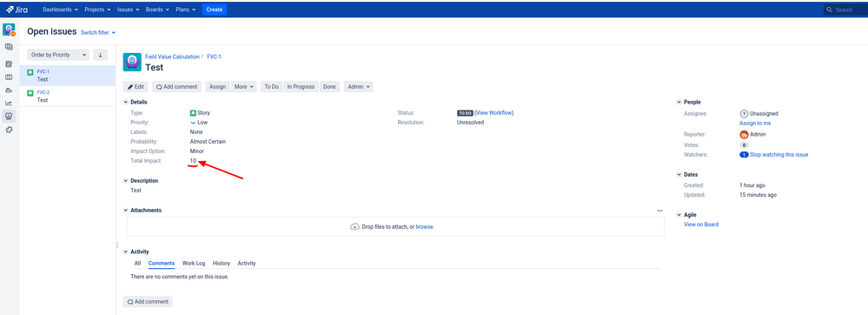Click the Create button
Image resolution: width=868 pixels, height=315 pixels.
click(215, 10)
